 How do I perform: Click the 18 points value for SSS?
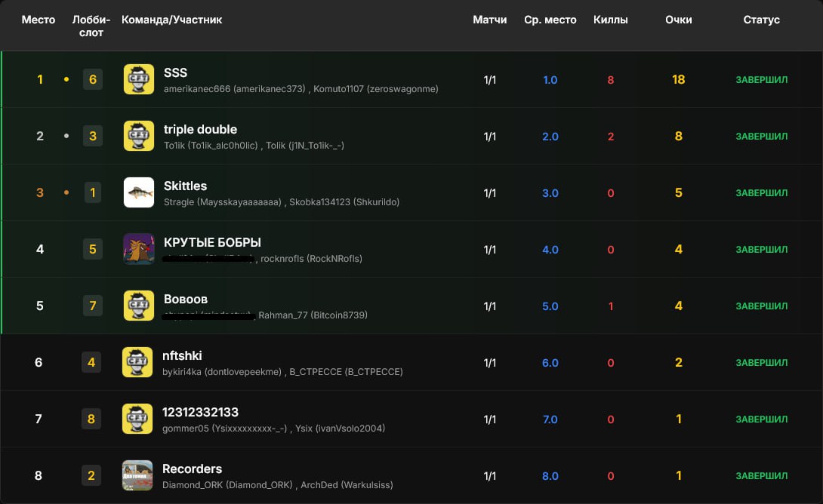point(678,79)
